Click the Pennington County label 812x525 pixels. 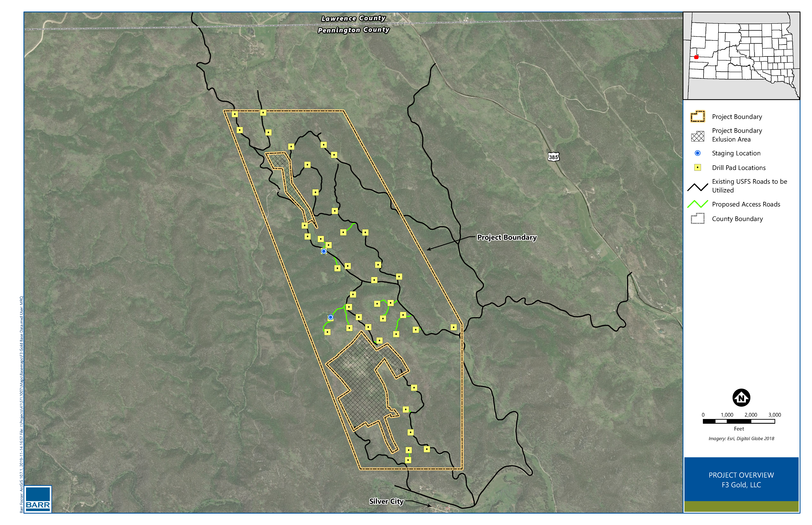354,30
